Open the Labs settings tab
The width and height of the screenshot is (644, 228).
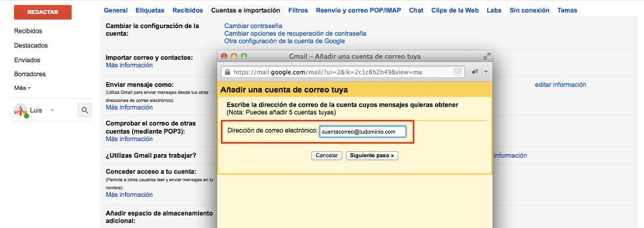coord(494,11)
